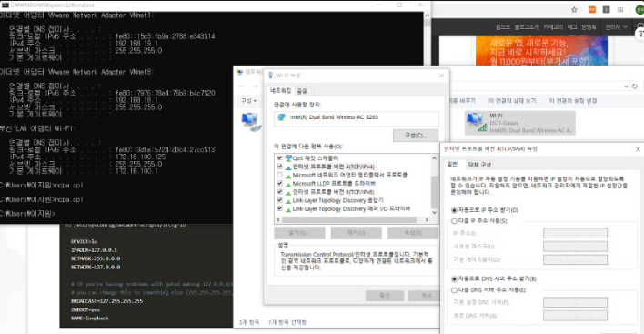Click the 구성(C)... button in Wi-Fi properties
The width and height of the screenshot is (644, 334).
tap(416, 136)
